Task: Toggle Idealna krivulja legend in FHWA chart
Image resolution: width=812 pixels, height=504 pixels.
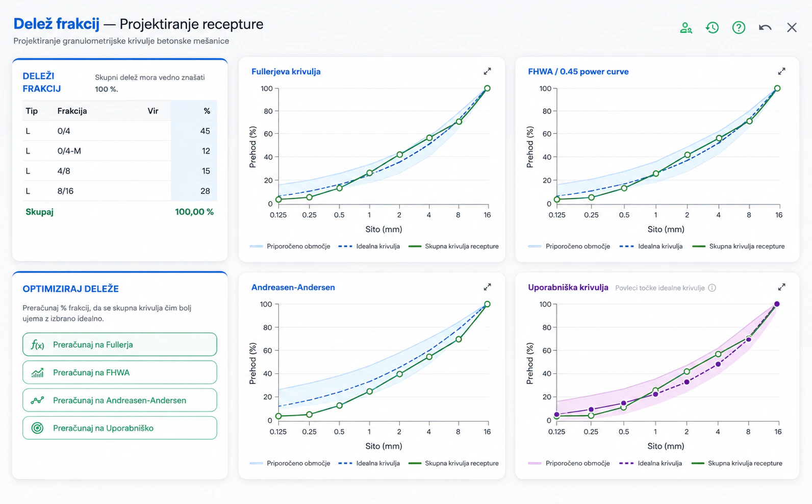Action: (651, 246)
